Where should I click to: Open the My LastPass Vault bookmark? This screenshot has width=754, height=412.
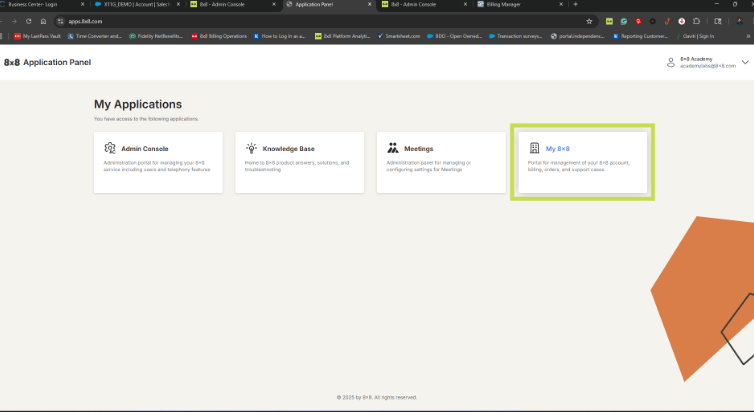[38, 36]
